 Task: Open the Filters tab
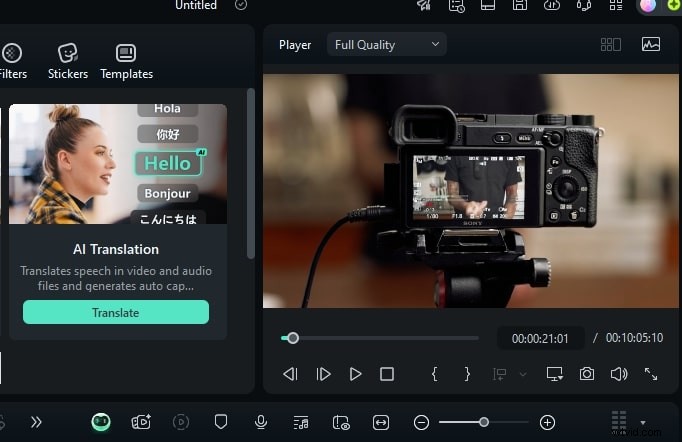(x=13, y=61)
